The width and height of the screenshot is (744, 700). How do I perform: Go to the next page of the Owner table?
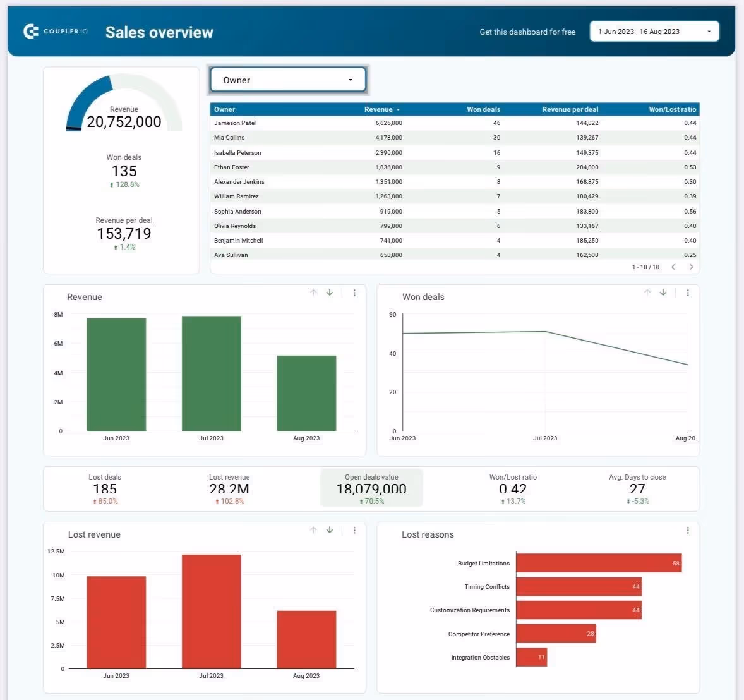[691, 267]
